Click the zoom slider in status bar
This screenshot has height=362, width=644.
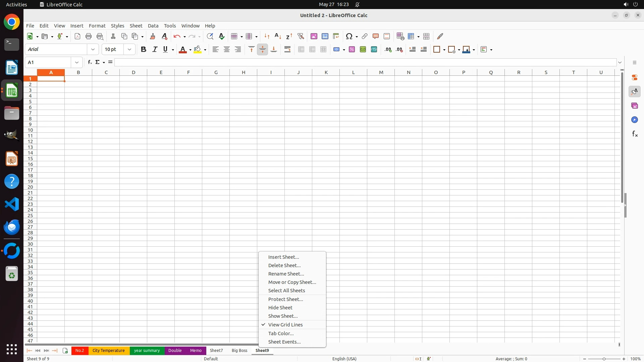point(604,359)
